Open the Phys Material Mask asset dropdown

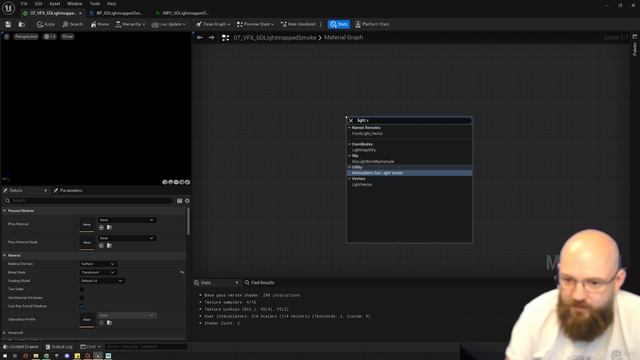pyautogui.click(x=127, y=238)
